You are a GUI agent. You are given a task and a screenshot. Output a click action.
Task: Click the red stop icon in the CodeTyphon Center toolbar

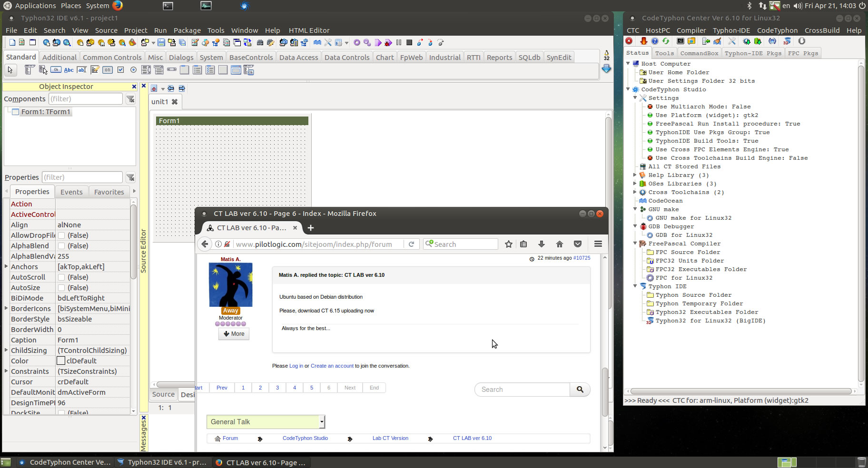(x=629, y=41)
